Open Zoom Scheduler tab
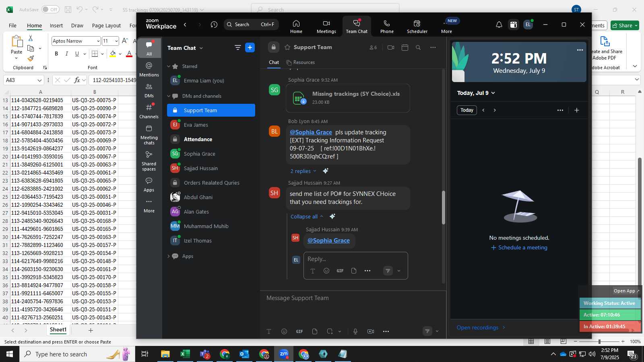Image resolution: width=644 pixels, height=362 pixels. [417, 27]
